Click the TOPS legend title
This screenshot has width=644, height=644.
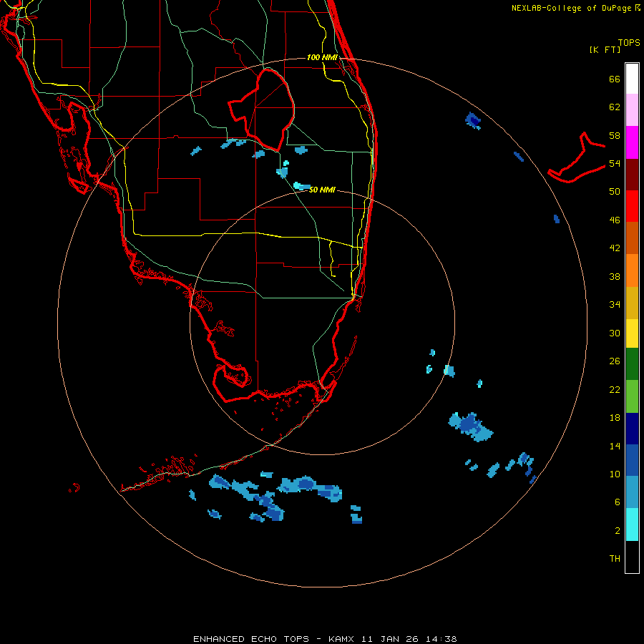tap(629, 42)
